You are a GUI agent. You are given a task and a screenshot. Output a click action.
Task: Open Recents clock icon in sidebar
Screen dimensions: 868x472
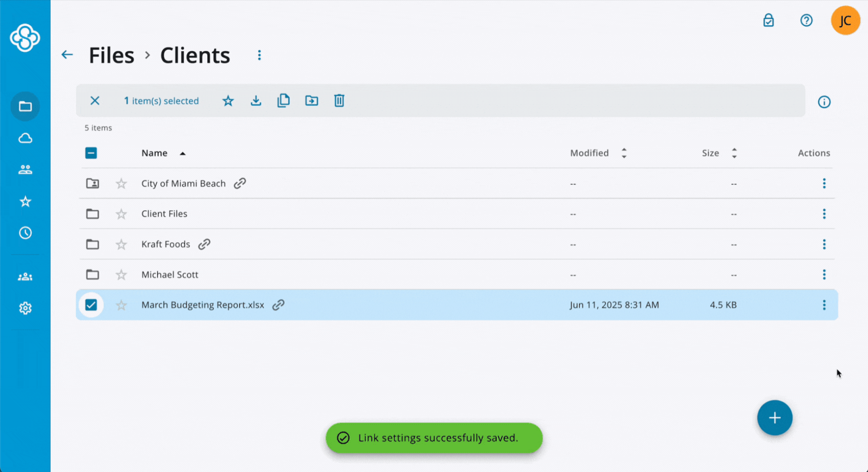(x=25, y=233)
